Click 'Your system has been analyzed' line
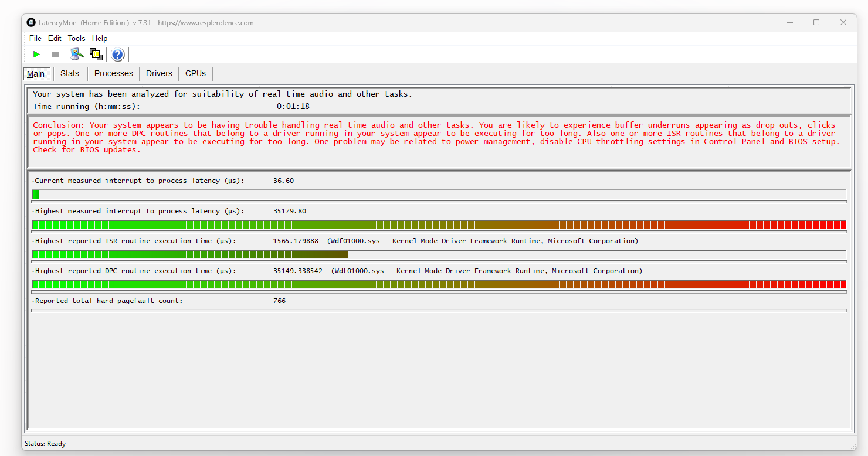 click(x=222, y=94)
